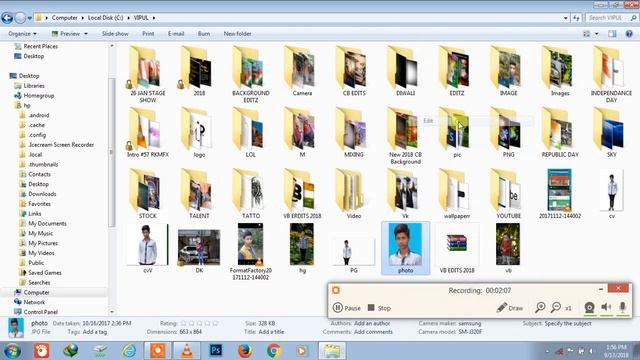Open the BACKGROUND EDITZ folder
Viewport: 640px width, 360px height.
[250, 74]
